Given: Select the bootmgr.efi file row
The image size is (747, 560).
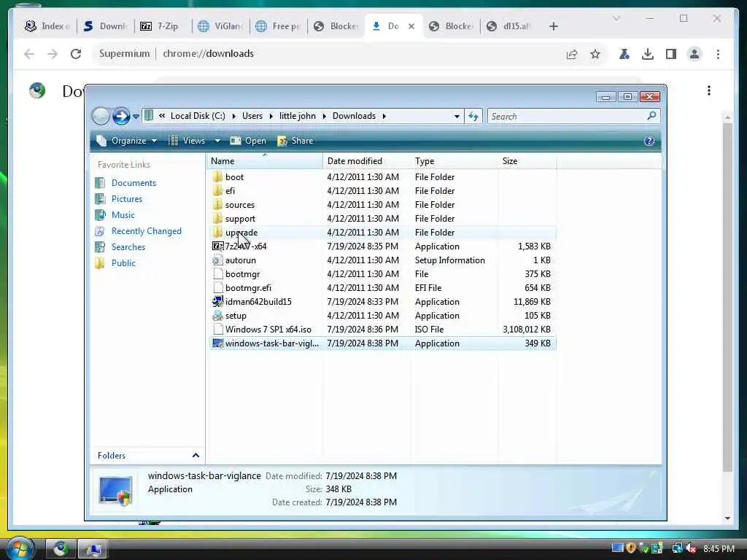Looking at the screenshot, I should tap(382, 287).
